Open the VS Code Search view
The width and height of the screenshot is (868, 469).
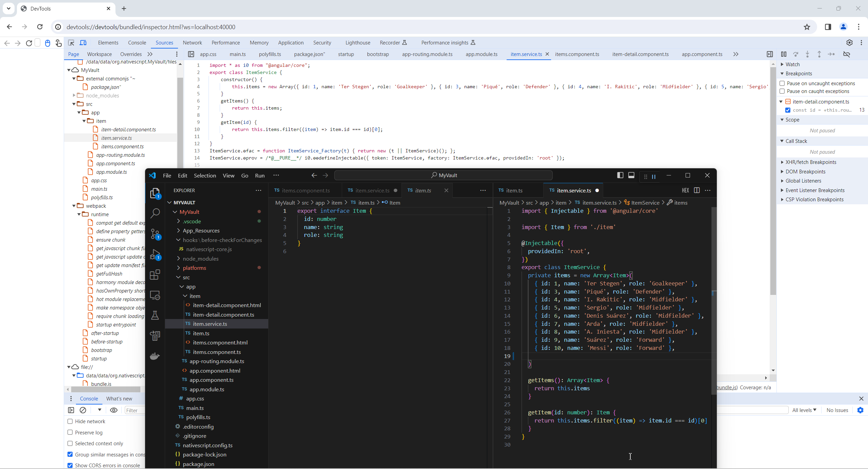(155, 213)
